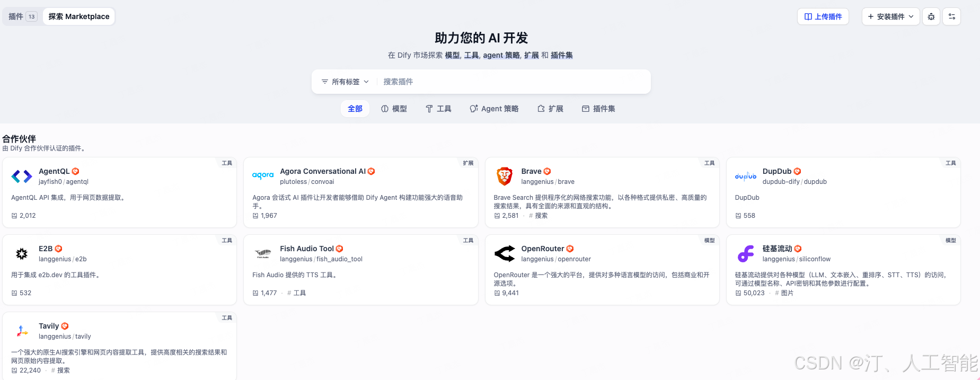Click the Fish Audio Tool title text

tap(307, 249)
